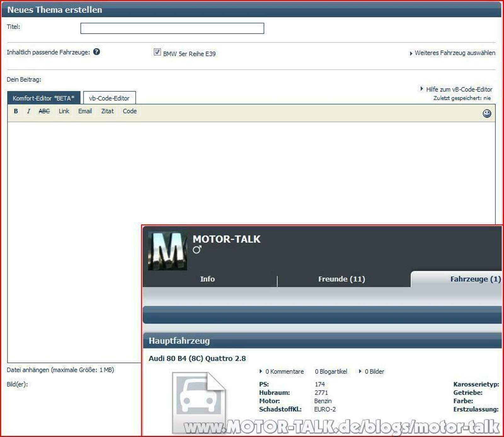Click the Inhaltlich passende Fahrzeuge label
Image resolution: width=504 pixels, height=437 pixels.
[x=48, y=52]
